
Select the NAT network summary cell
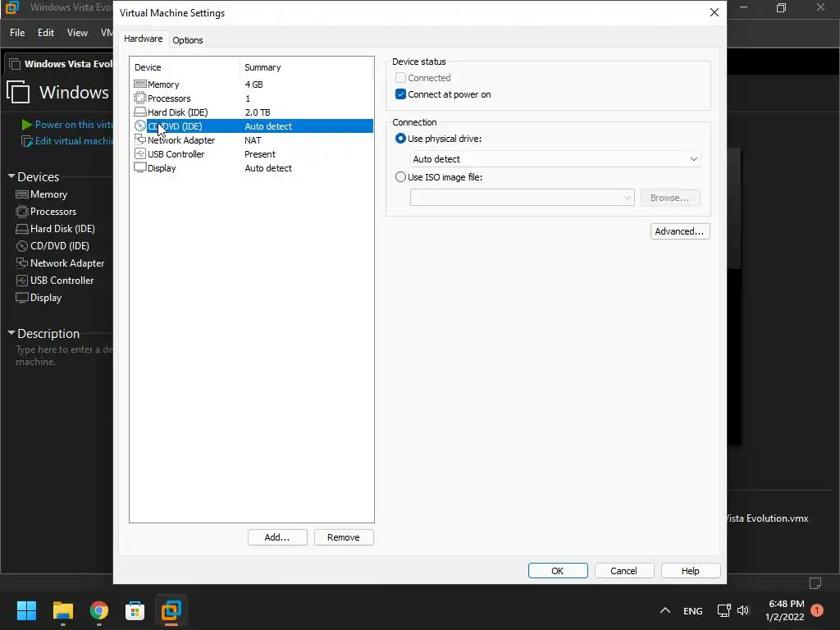pos(253,139)
